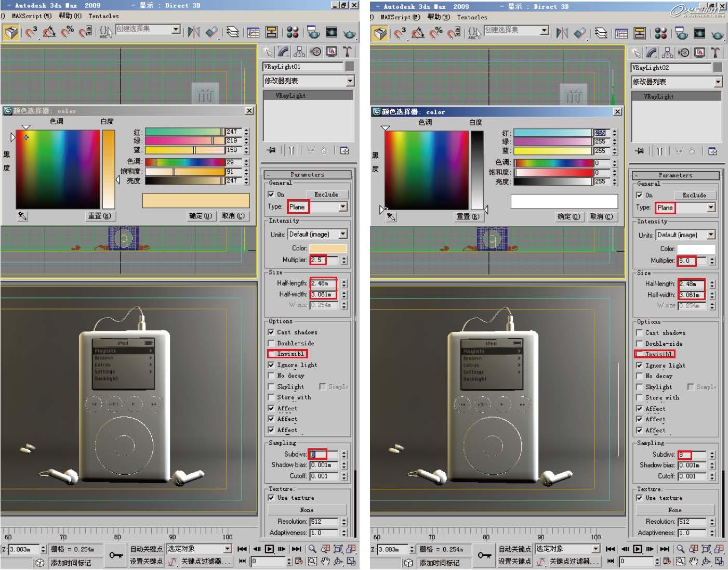Open Hierarchy tab in VRayLight02 command panel

point(668,53)
